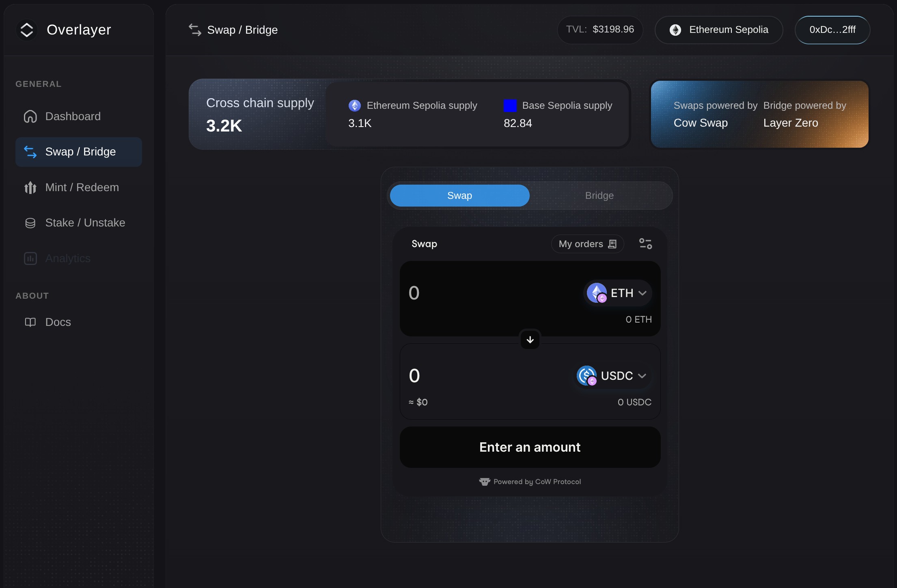Viewport: 897px width, 588px height.
Task: Open swap settings sliders icon
Action: point(645,243)
